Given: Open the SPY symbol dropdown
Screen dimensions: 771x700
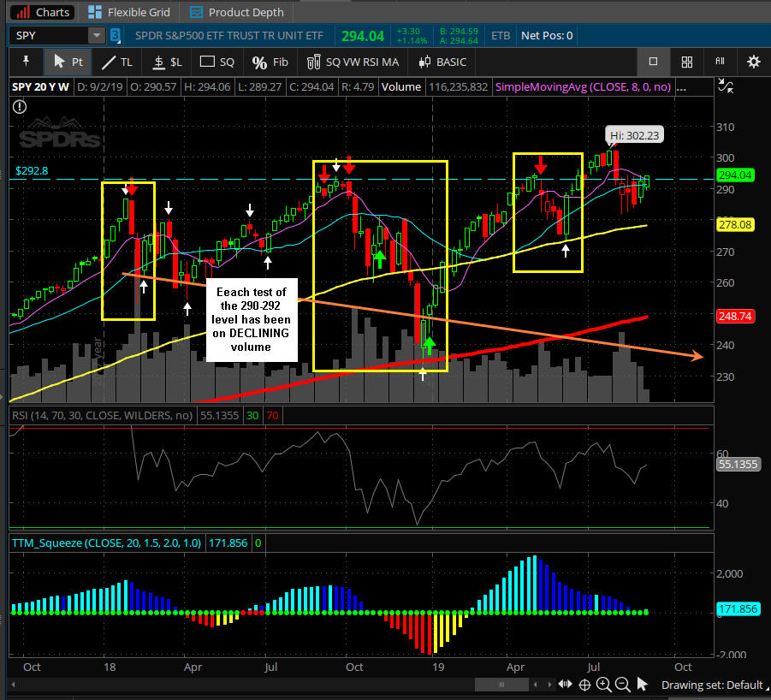Looking at the screenshot, I should point(97,36).
